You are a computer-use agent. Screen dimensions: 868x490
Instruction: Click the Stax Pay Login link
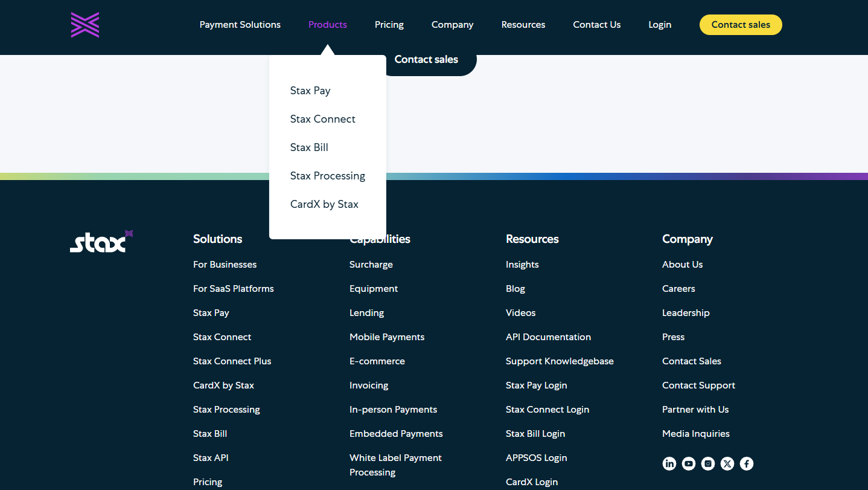536,385
